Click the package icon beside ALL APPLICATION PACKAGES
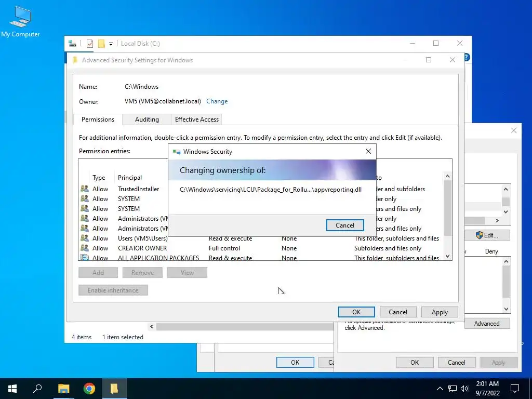This screenshot has width=532, height=399. pyautogui.click(x=85, y=258)
